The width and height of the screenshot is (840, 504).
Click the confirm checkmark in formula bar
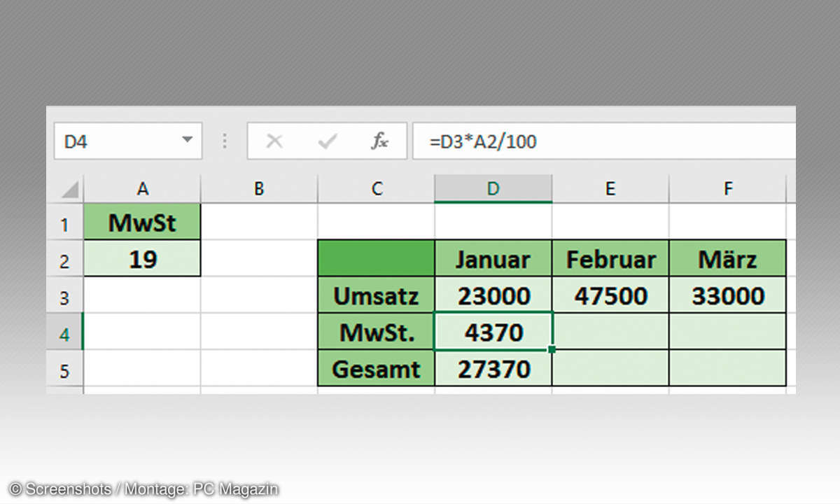327,141
